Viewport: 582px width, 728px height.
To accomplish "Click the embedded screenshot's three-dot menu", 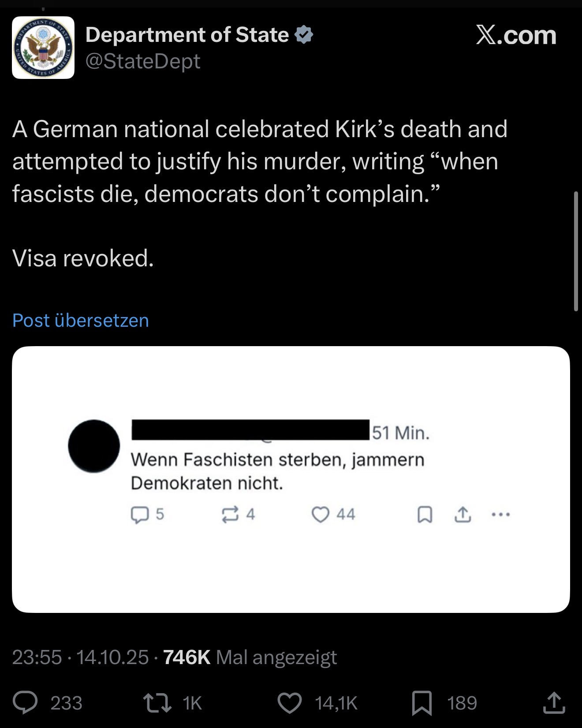I will pos(500,514).
